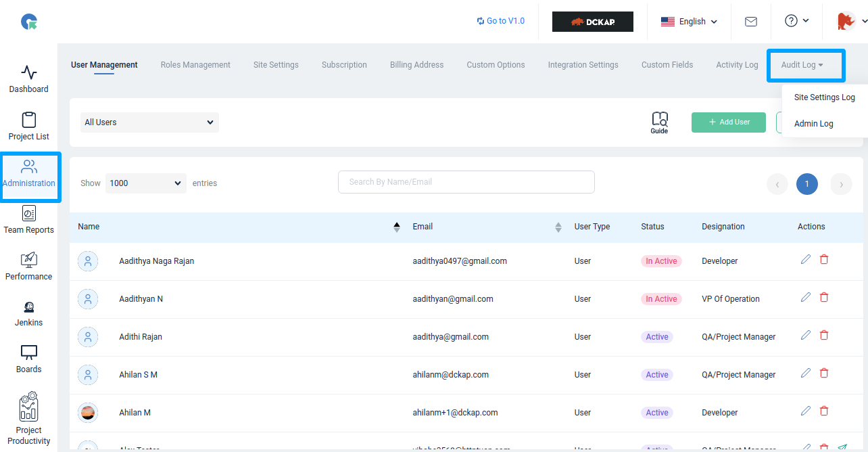Screen dimensions: 868x452
Task: Open the Show entries count dropdown
Action: tap(146, 183)
